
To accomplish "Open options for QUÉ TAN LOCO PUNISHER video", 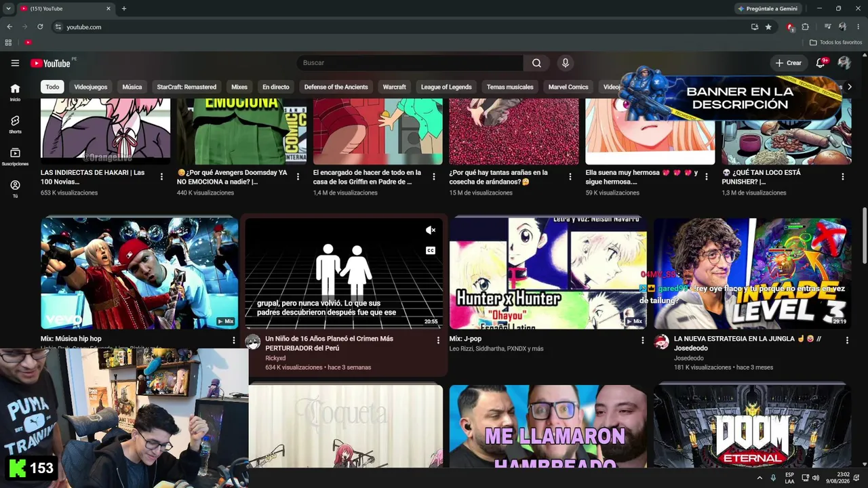I will coord(843,177).
